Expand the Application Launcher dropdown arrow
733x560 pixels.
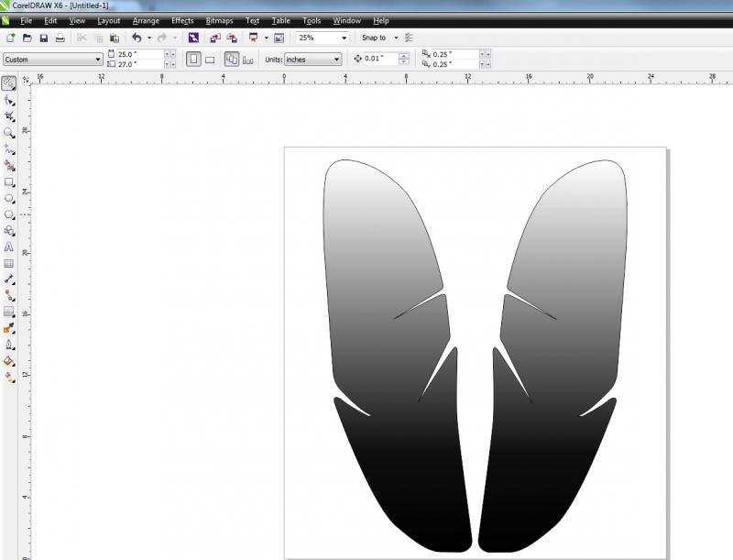(266, 38)
